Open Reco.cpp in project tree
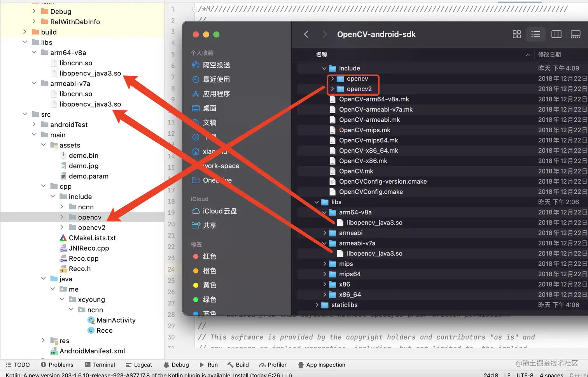This screenshot has width=588, height=377. [84, 258]
